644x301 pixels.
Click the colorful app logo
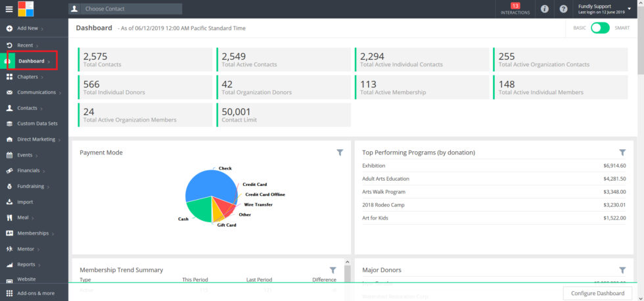coord(26,9)
